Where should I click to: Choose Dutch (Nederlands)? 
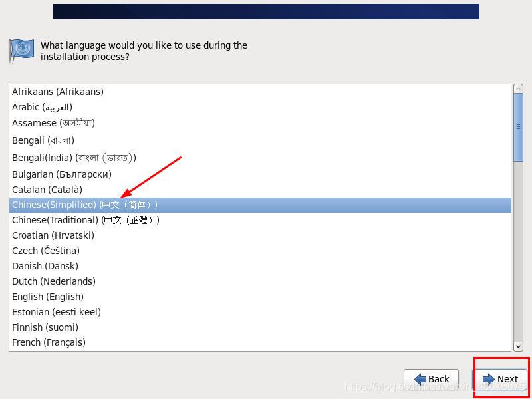coord(259,281)
